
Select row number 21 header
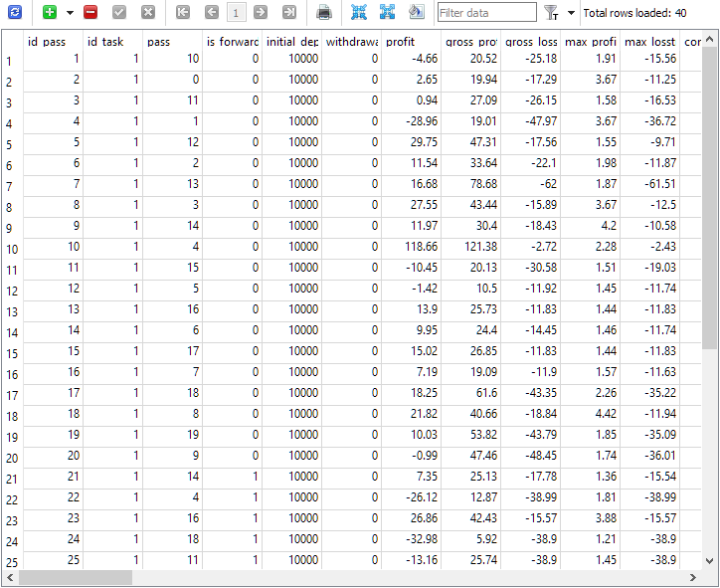click(x=12, y=479)
